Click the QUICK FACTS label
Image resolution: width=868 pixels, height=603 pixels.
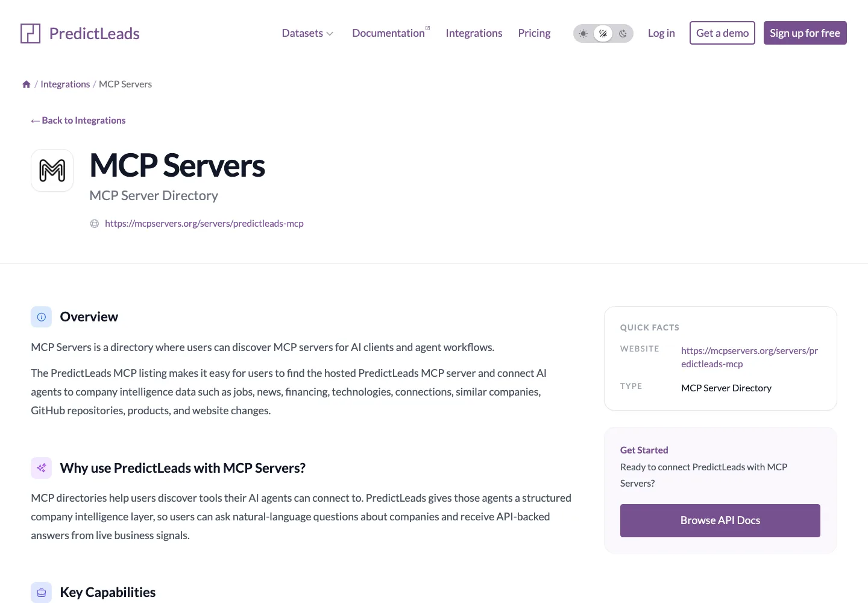(650, 327)
